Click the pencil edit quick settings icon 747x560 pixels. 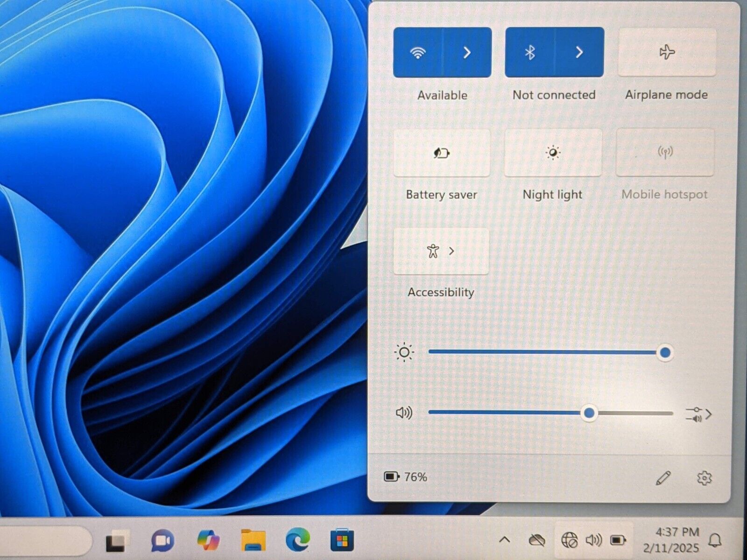point(663,478)
